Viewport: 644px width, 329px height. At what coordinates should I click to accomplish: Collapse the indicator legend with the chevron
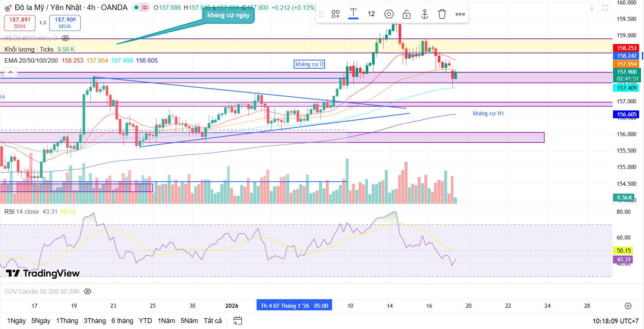(10, 72)
